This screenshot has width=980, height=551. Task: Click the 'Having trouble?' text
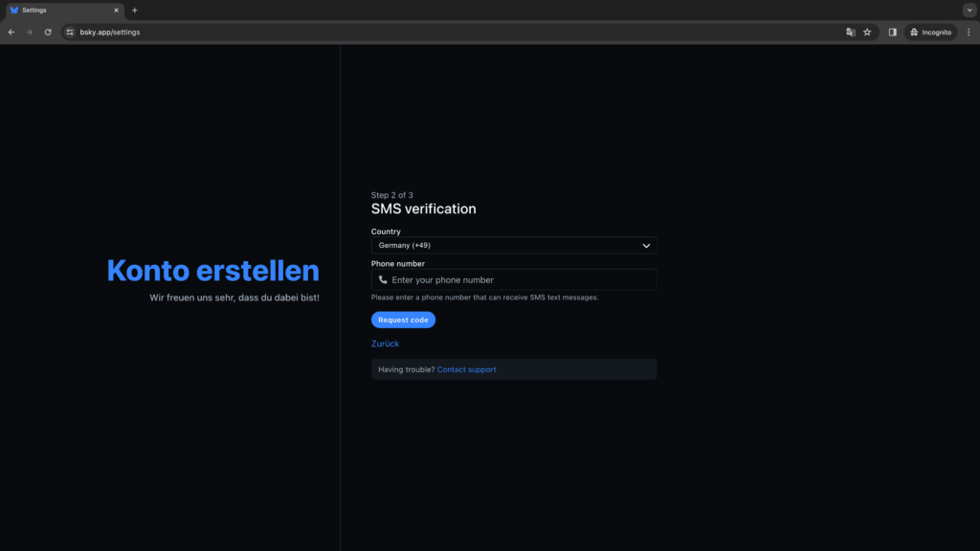pos(406,369)
